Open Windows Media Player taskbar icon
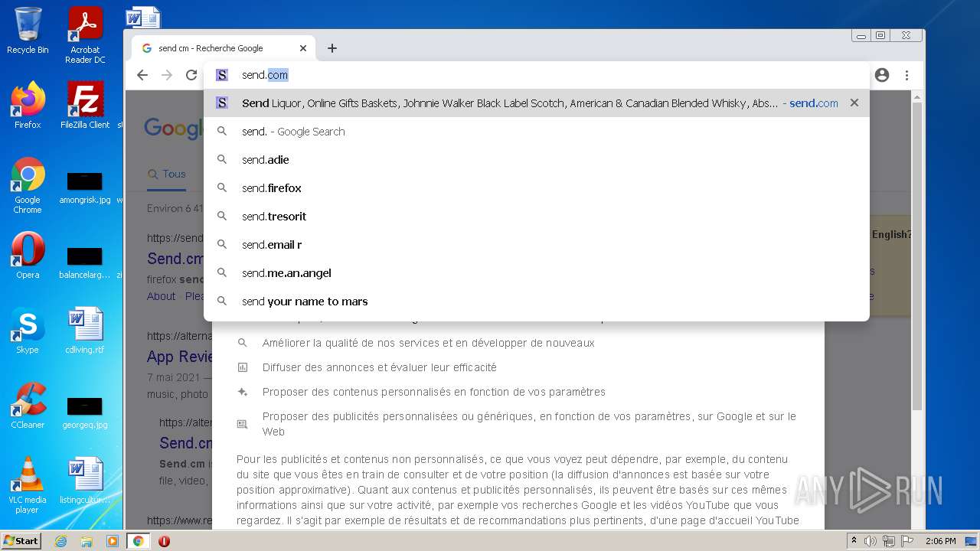 click(113, 541)
